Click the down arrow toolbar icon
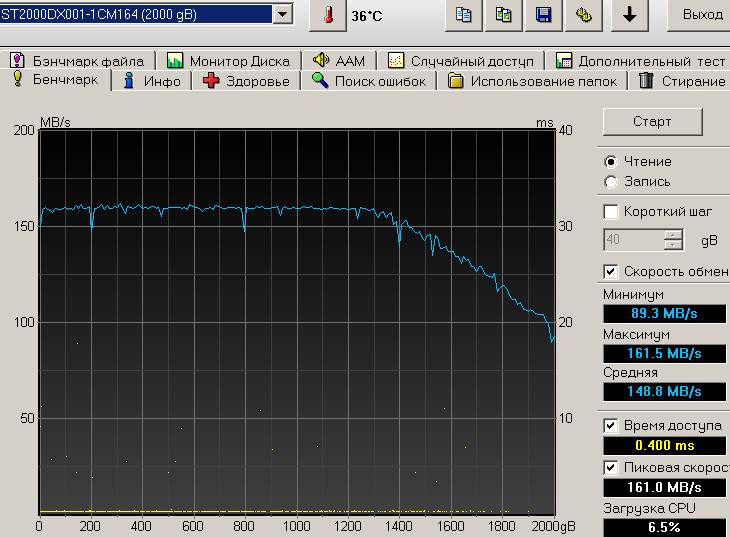730x537 pixels. point(629,15)
